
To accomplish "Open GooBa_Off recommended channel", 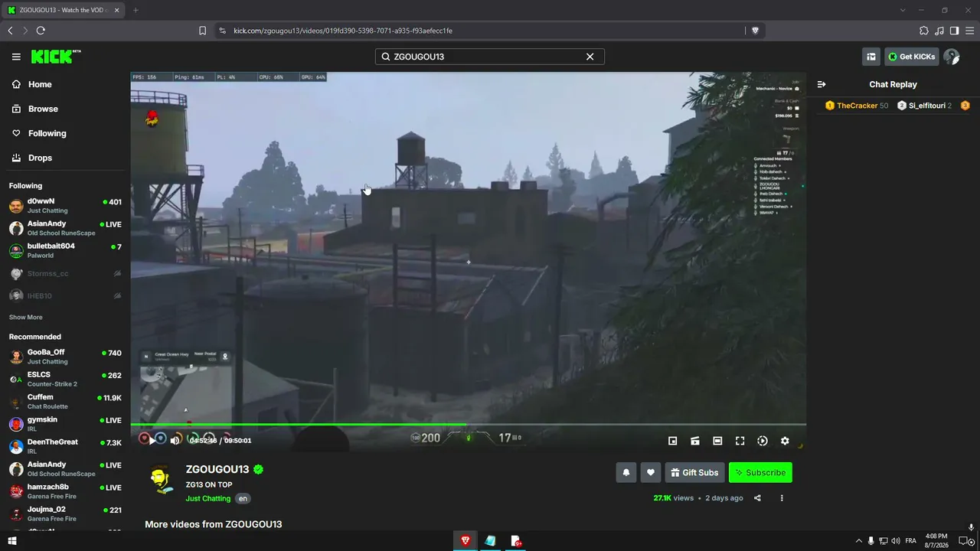I will coord(65,357).
